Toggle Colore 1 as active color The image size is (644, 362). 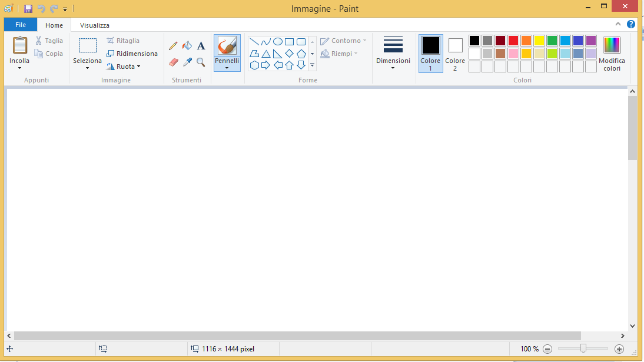pyautogui.click(x=430, y=53)
